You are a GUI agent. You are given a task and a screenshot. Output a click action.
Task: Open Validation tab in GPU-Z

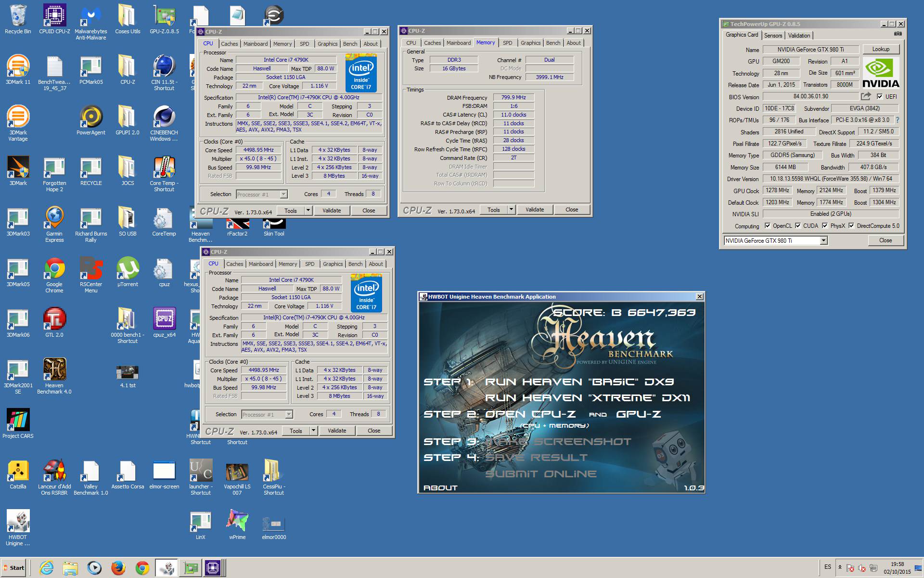click(799, 35)
